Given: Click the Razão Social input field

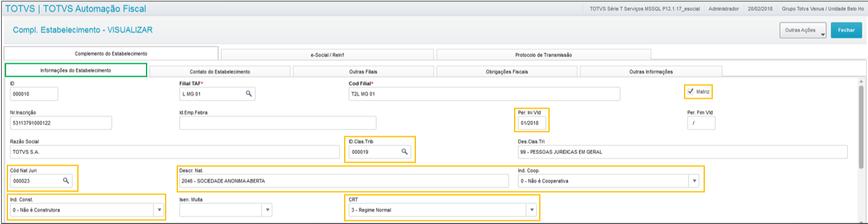Looking at the screenshot, I should tap(174, 152).
